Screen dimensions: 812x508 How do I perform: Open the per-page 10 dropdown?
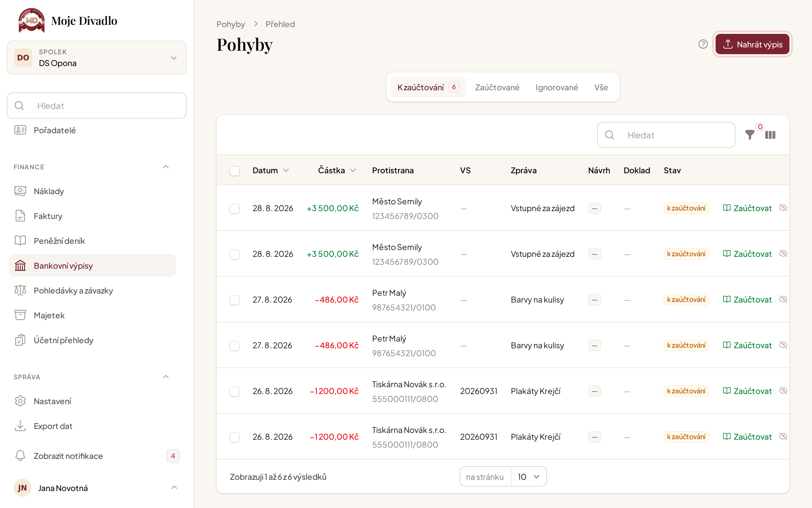529,476
